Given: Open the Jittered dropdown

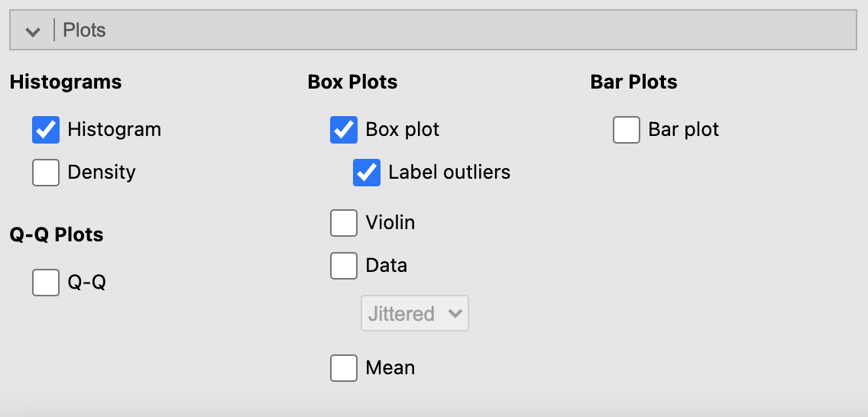Looking at the screenshot, I should 414,314.
